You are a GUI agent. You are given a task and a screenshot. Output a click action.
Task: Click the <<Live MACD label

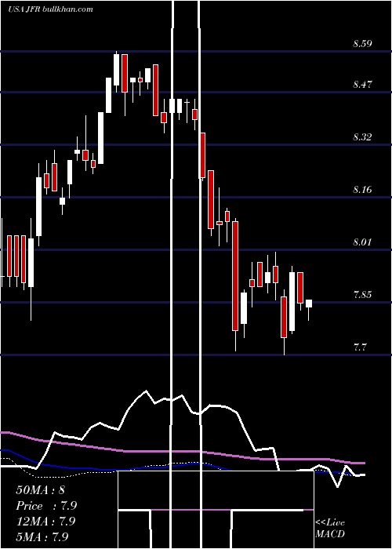330,528
